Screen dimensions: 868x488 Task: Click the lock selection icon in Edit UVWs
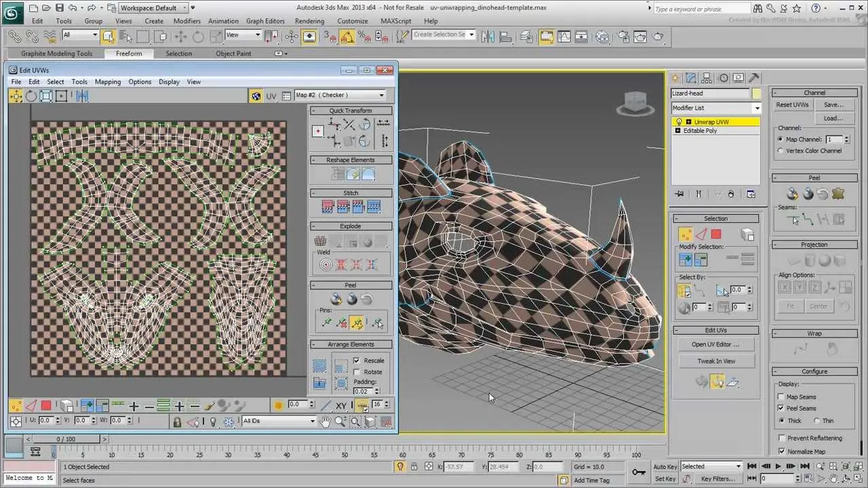[x=177, y=422]
